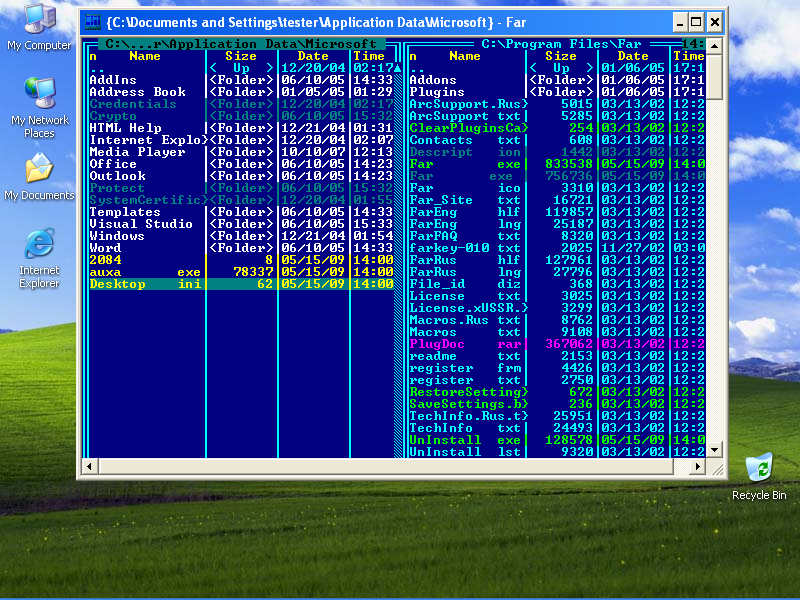
Task: Select the ArcSupport txt file
Action: (x=557, y=116)
